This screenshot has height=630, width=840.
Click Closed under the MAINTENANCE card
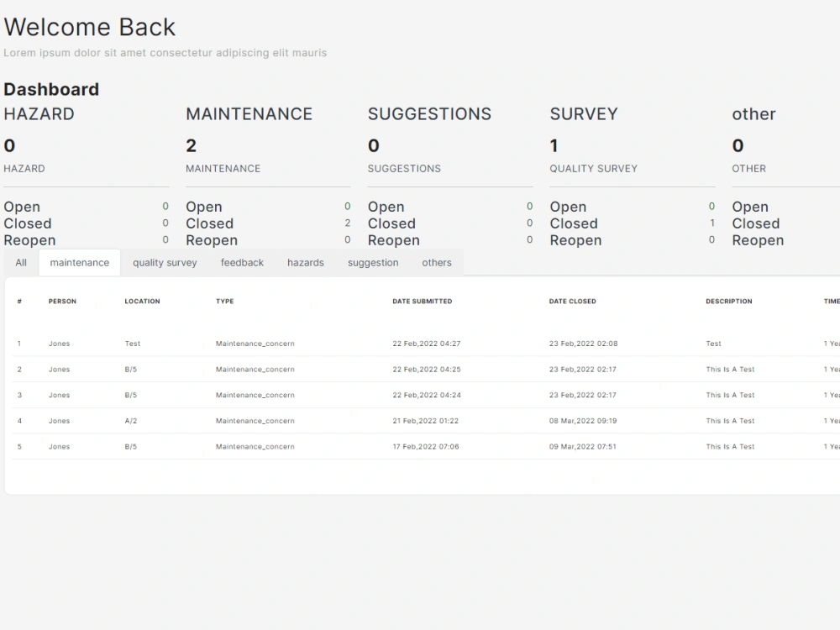209,223
